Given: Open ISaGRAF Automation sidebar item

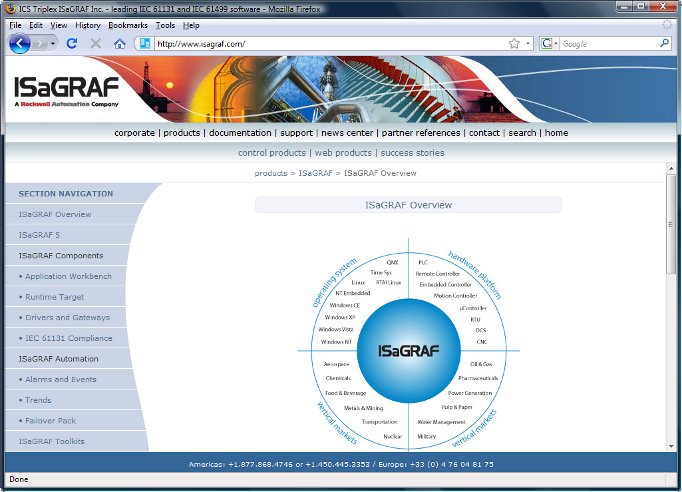Looking at the screenshot, I should pyautogui.click(x=58, y=358).
